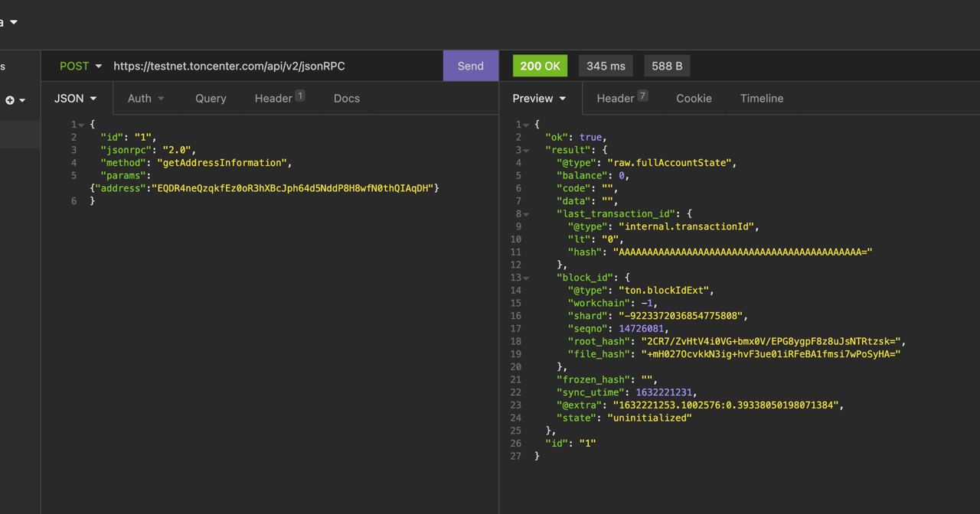This screenshot has width=980, height=514.
Task: Click the "ok": true line in response
Action: (x=576, y=137)
